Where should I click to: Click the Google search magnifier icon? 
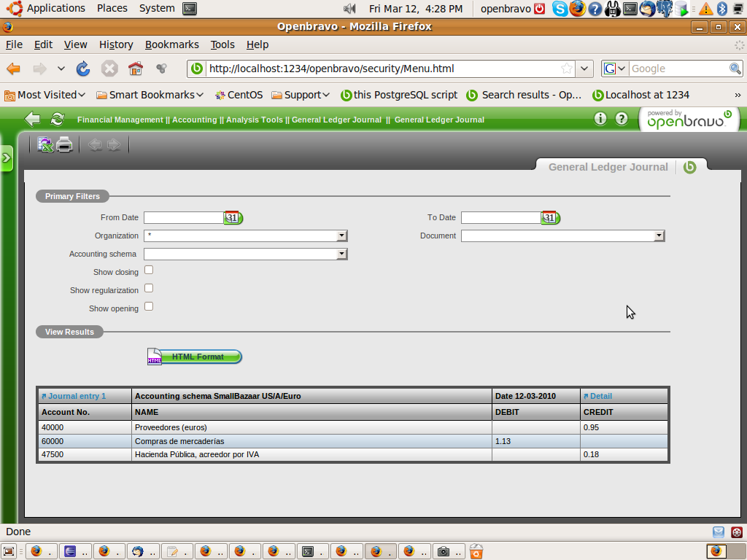(x=735, y=69)
